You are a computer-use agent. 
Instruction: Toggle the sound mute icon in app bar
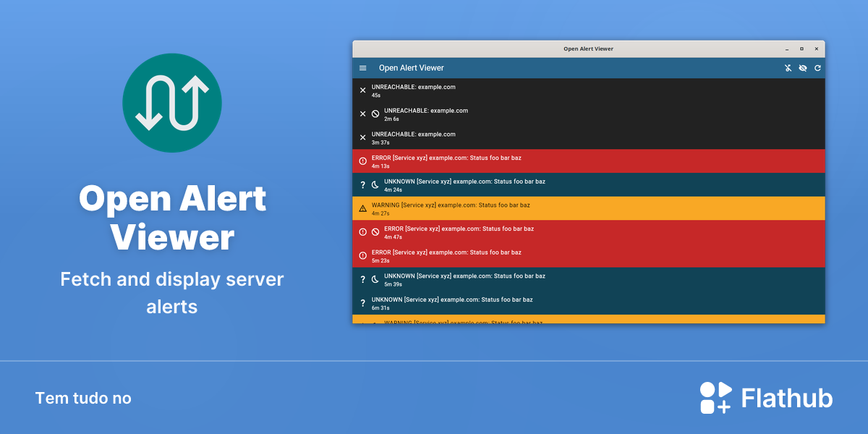coord(788,68)
